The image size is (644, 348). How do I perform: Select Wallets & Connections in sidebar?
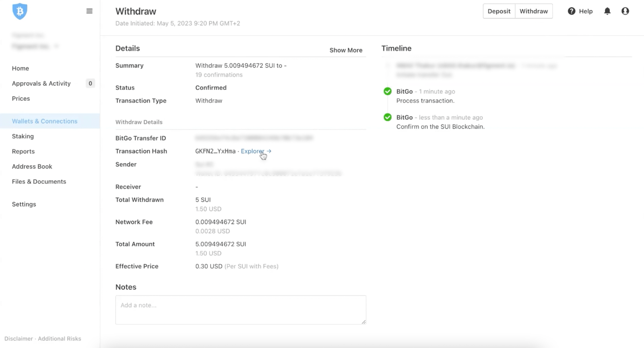(x=45, y=121)
